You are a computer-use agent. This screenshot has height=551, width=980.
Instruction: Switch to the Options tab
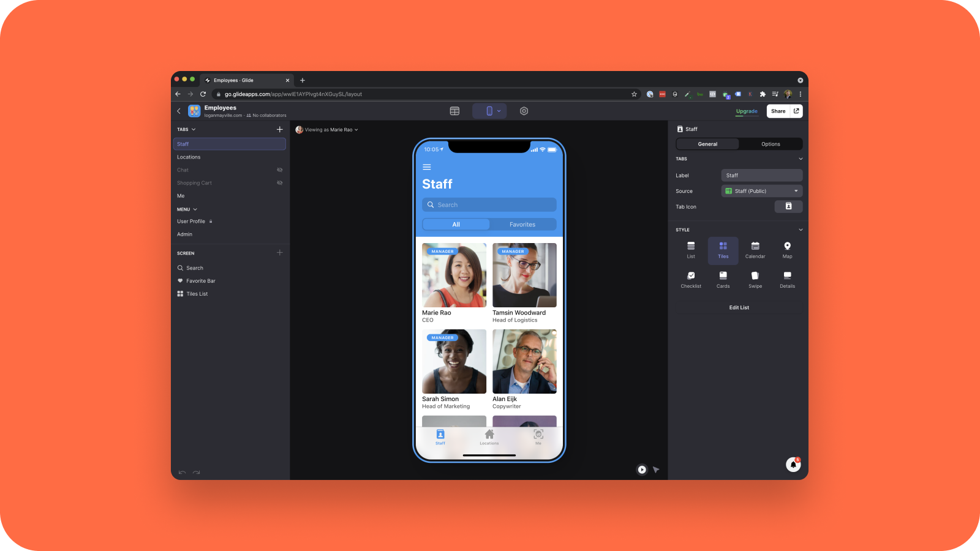771,144
